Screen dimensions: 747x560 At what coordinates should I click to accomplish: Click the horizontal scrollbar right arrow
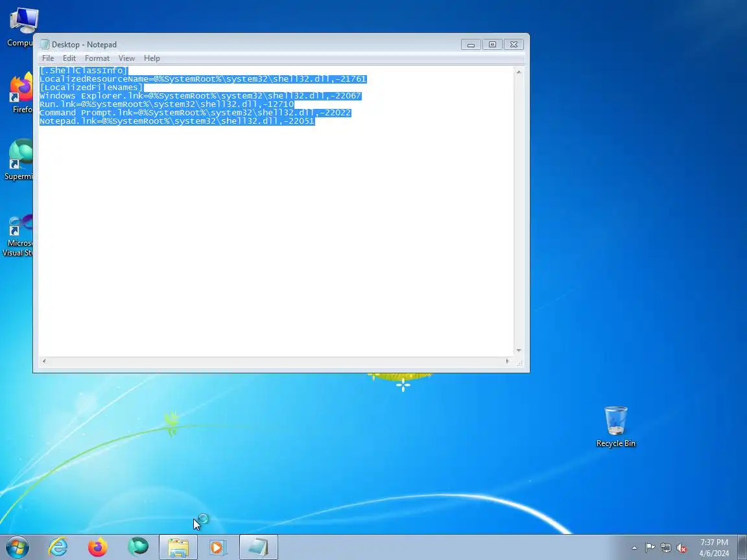click(508, 362)
